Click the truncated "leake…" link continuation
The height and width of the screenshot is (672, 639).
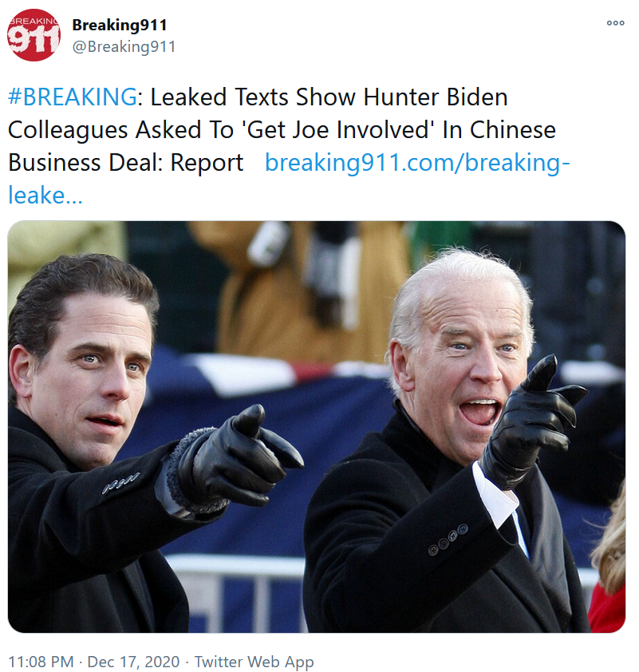click(x=45, y=196)
